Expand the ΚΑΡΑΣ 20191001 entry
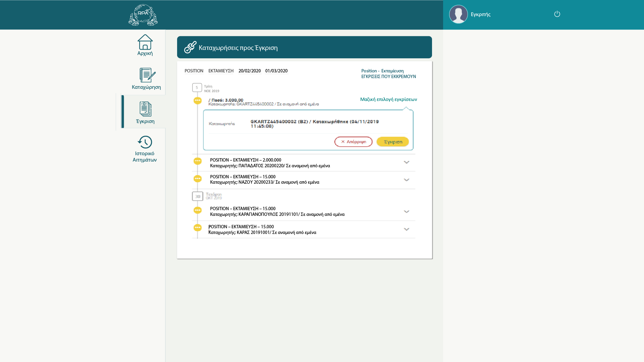 click(407, 229)
